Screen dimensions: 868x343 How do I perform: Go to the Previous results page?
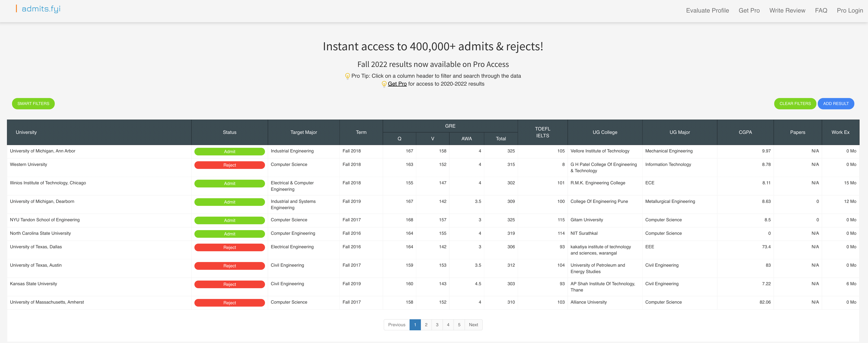[x=397, y=325]
